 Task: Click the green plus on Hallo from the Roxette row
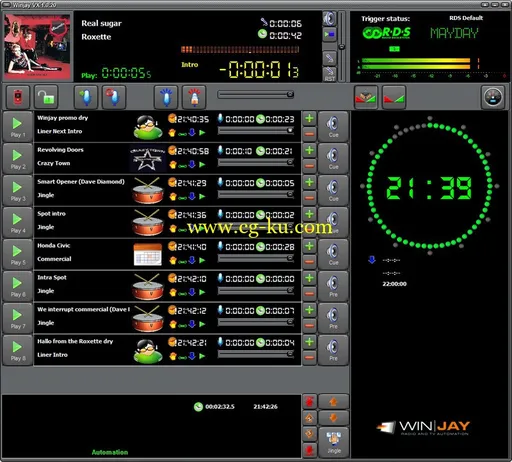309,342
